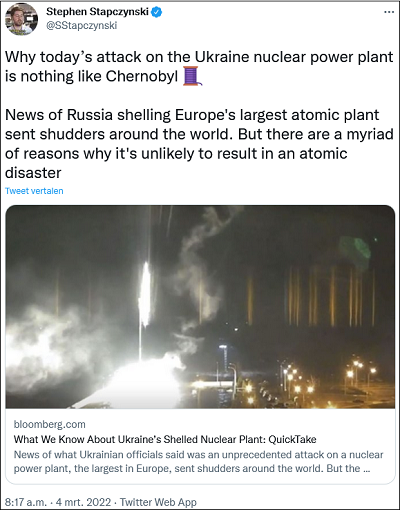Click the word Chernobyl in the tweet
Image resolution: width=400 pixels, height=510 pixels.
click(x=142, y=76)
